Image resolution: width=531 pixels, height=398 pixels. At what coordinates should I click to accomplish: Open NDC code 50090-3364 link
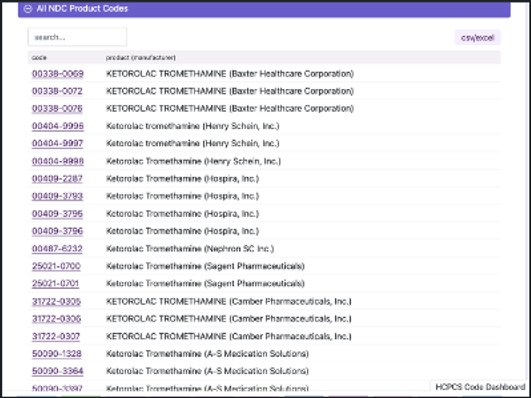[x=58, y=371]
